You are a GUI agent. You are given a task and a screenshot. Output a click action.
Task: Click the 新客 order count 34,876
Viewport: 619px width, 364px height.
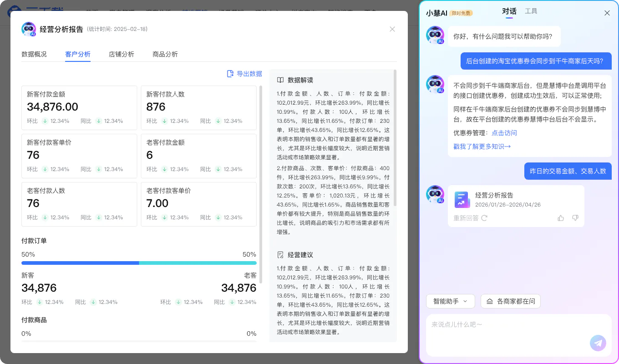click(39, 288)
